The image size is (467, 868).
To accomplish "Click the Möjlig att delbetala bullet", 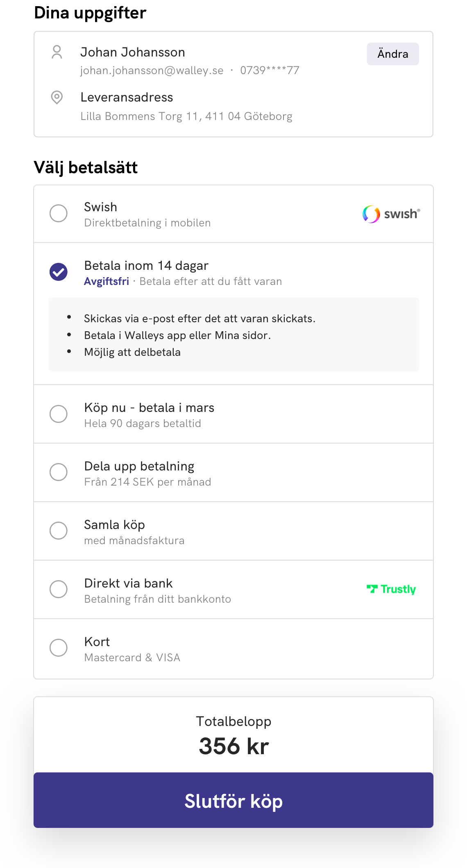I will click(x=132, y=352).
